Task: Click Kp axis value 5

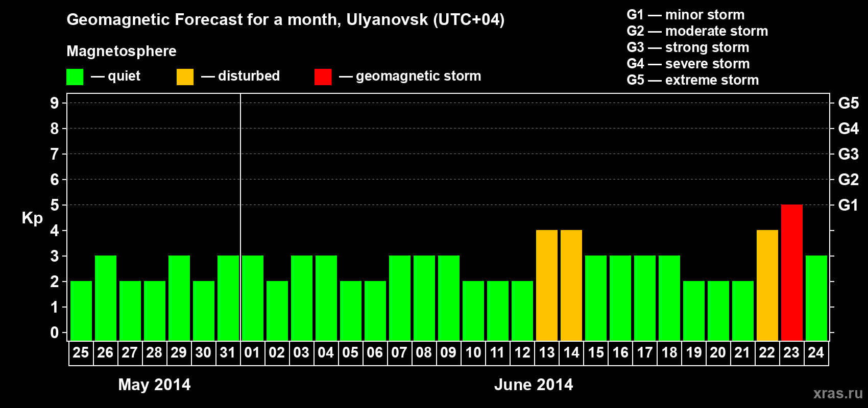Action: (55, 205)
